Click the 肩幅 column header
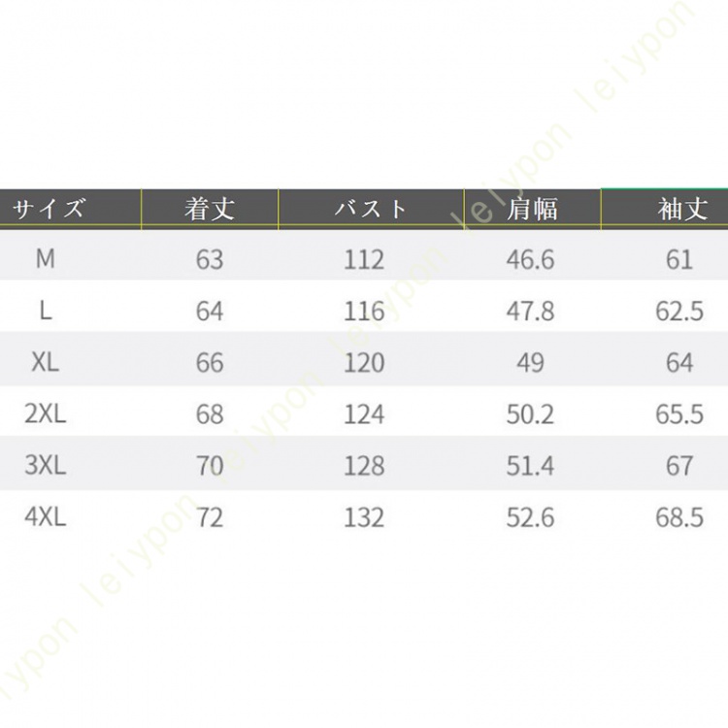The height and width of the screenshot is (728, 728). (532, 209)
